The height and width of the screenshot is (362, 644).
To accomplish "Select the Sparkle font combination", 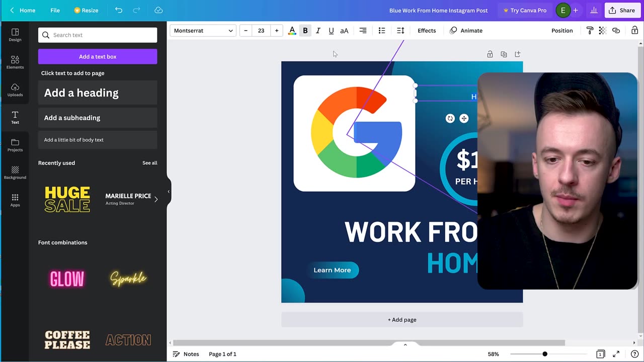I will [128, 279].
